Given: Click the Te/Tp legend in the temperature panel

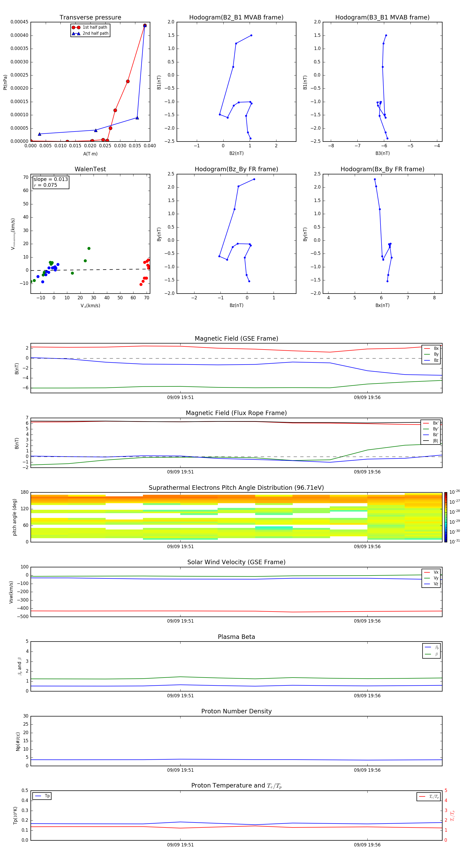Looking at the screenshot, I should 429,796.
